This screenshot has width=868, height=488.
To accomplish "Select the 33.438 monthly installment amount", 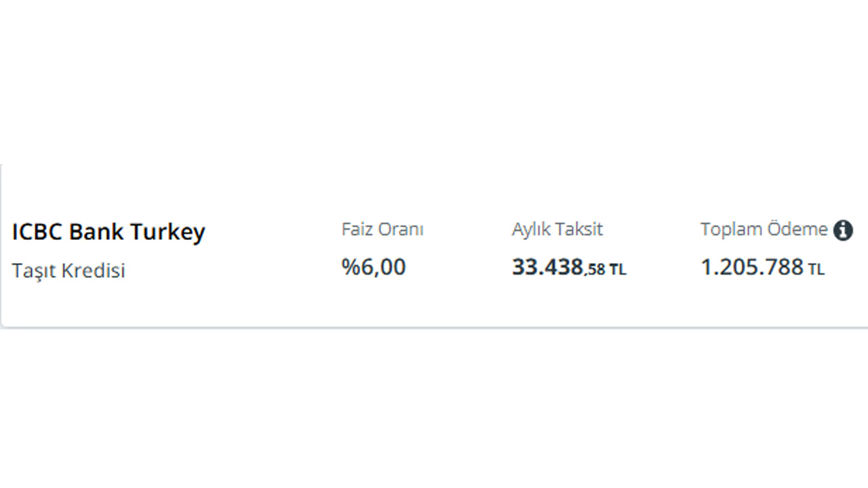I will point(547,267).
